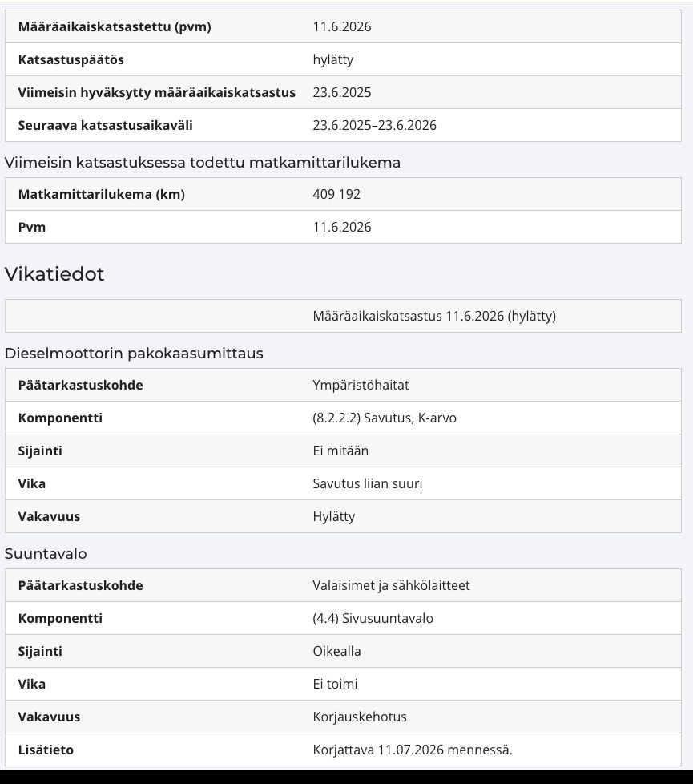Screen dimensions: 693x784
Task: Click the (8.2.2.2) Savutus, K-arvo component
Action: click(385, 418)
